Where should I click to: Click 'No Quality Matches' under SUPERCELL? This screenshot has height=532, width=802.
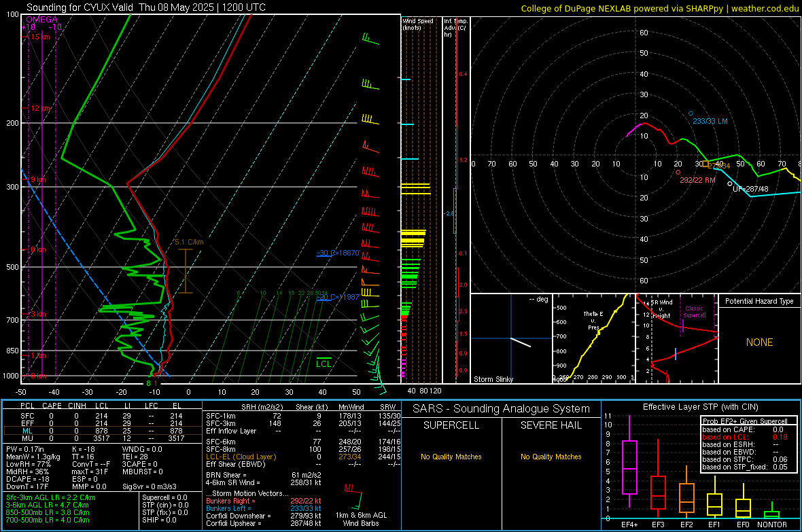click(451, 457)
